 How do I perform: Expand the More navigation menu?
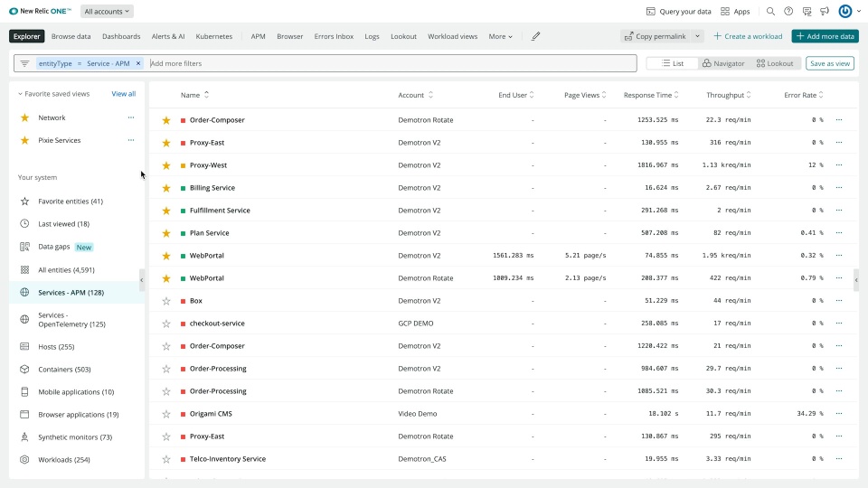[x=500, y=36]
